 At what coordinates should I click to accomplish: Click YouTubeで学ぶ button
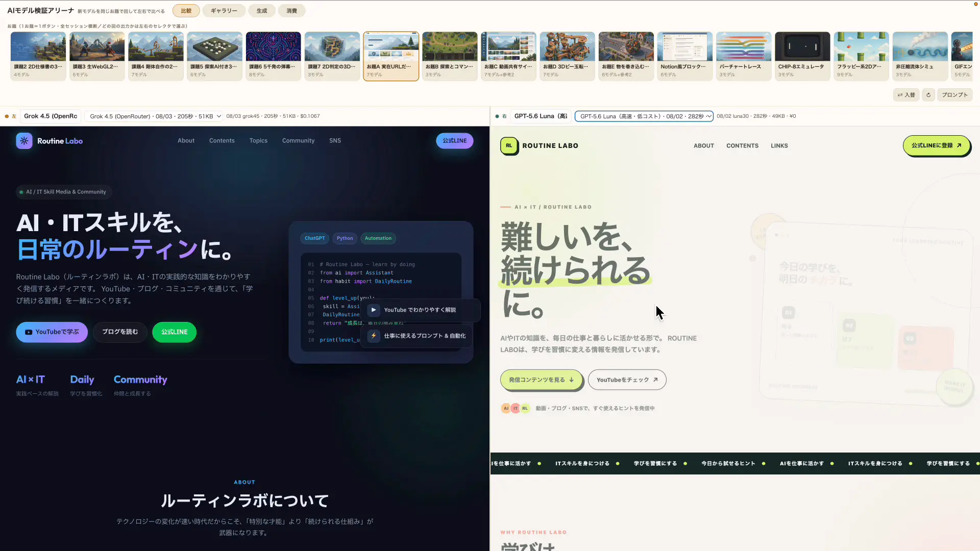[x=52, y=332]
